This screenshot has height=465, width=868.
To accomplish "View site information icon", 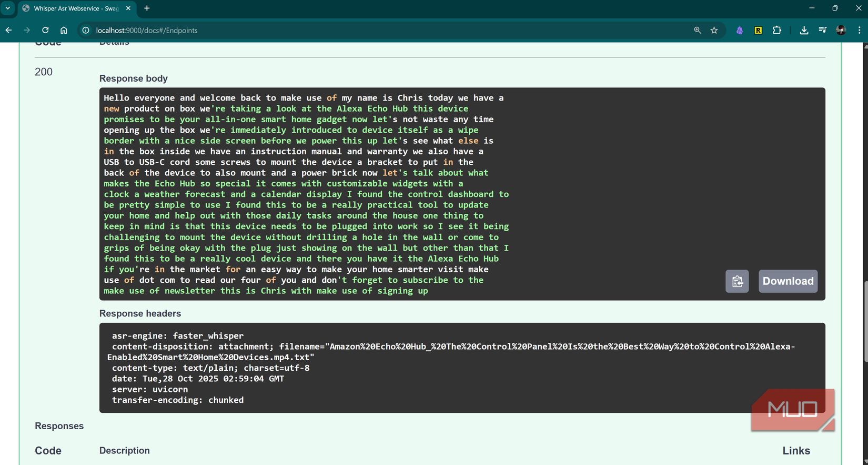I will (x=86, y=31).
